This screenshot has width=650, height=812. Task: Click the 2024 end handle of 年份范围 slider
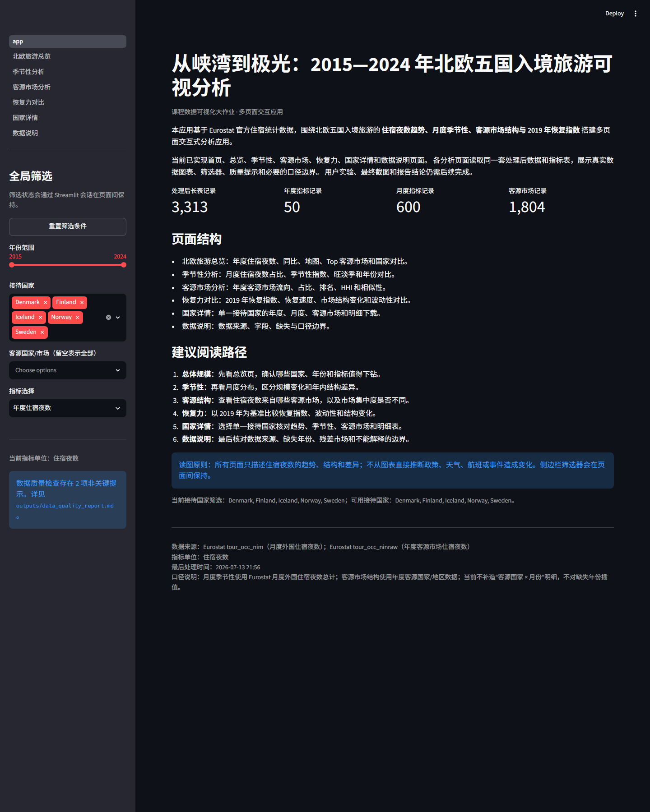tap(124, 265)
